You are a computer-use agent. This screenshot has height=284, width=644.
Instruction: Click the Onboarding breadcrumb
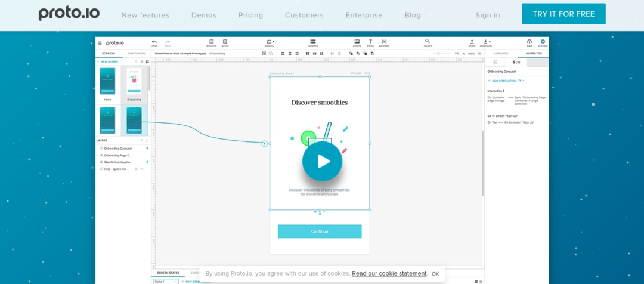click(217, 54)
